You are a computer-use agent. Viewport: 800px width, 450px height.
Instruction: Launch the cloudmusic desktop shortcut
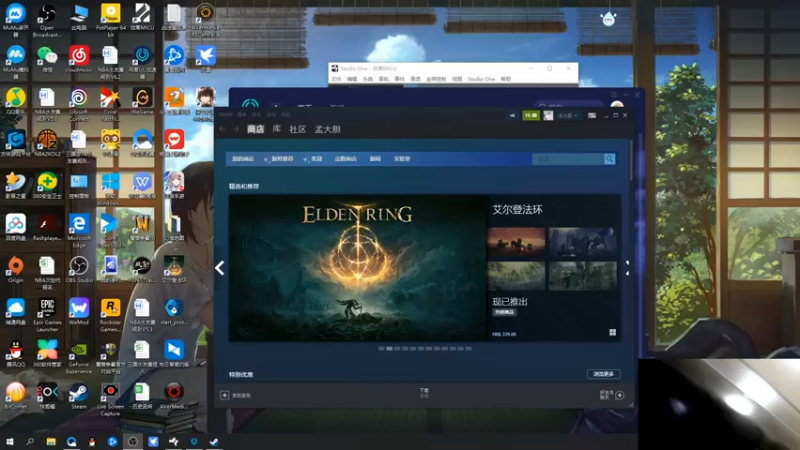point(79,59)
